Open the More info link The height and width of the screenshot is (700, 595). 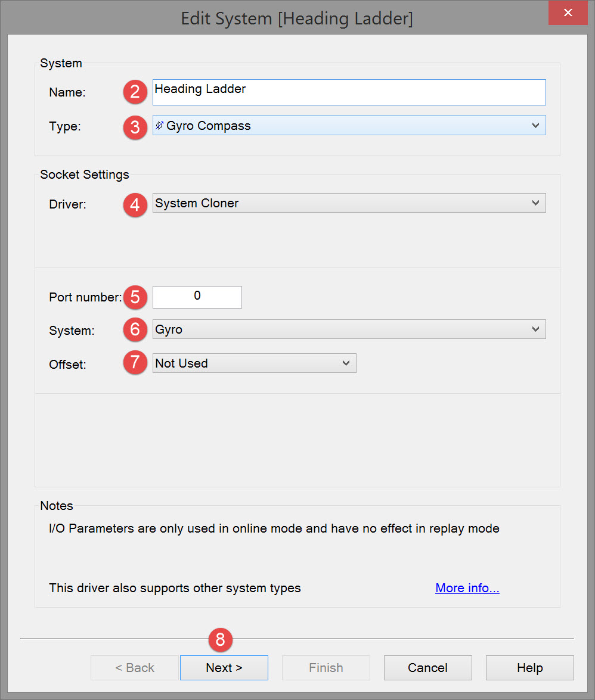tap(467, 588)
